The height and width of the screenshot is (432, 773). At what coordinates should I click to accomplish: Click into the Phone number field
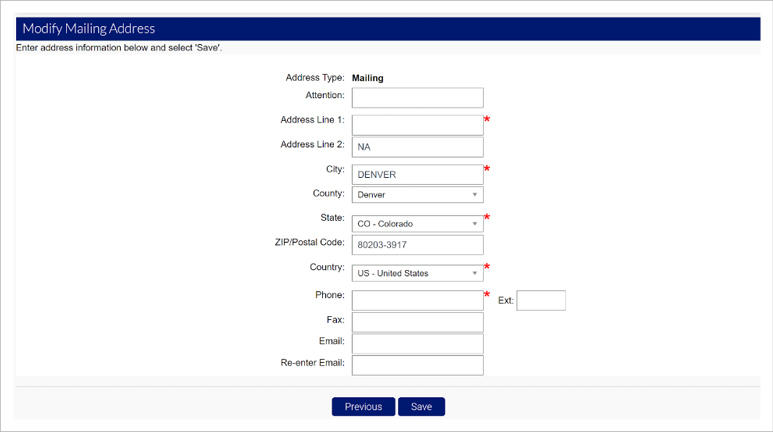coord(417,300)
